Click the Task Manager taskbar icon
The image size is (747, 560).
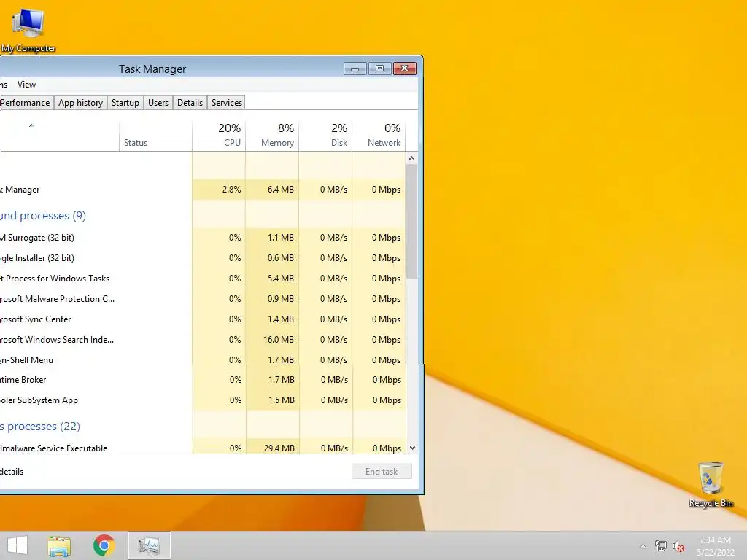(x=149, y=545)
